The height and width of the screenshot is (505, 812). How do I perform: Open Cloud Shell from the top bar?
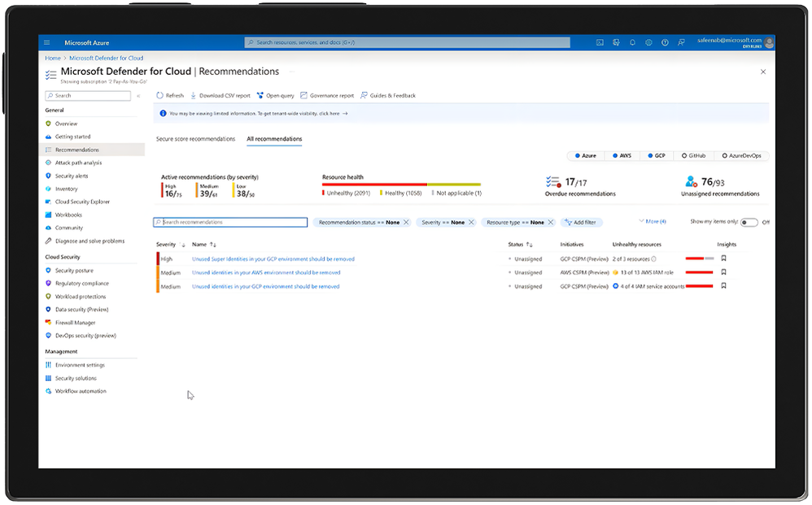pos(600,42)
